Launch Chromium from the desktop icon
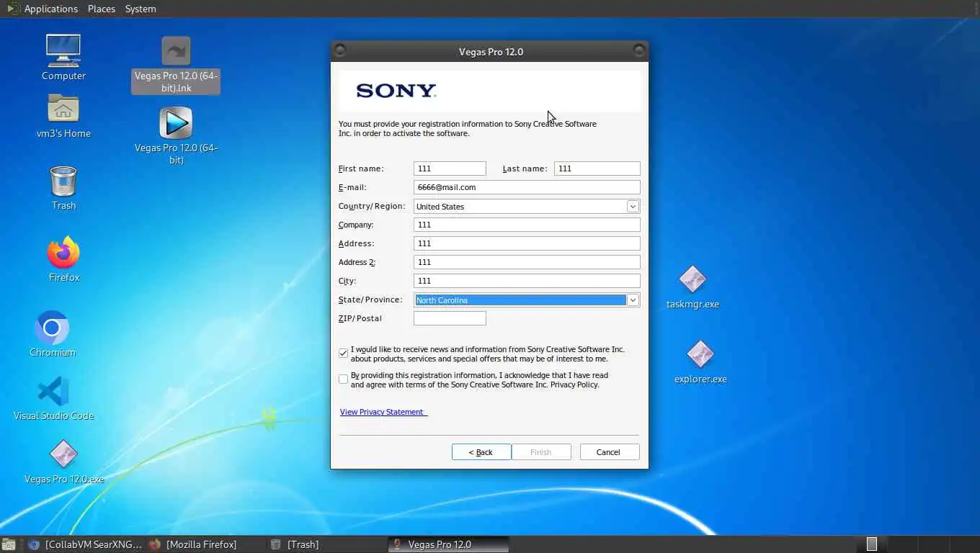The width and height of the screenshot is (980, 553). tap(52, 328)
